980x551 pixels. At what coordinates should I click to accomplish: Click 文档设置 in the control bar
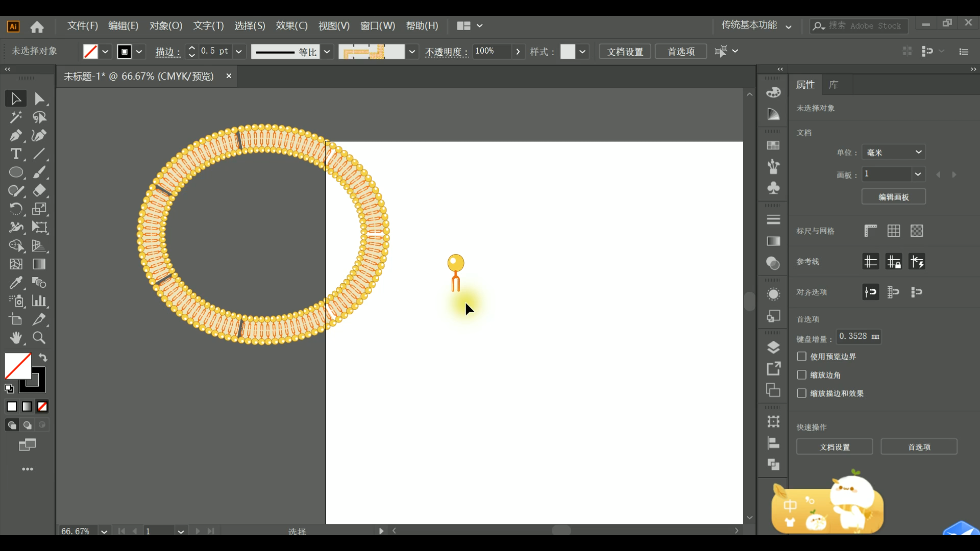625,52
